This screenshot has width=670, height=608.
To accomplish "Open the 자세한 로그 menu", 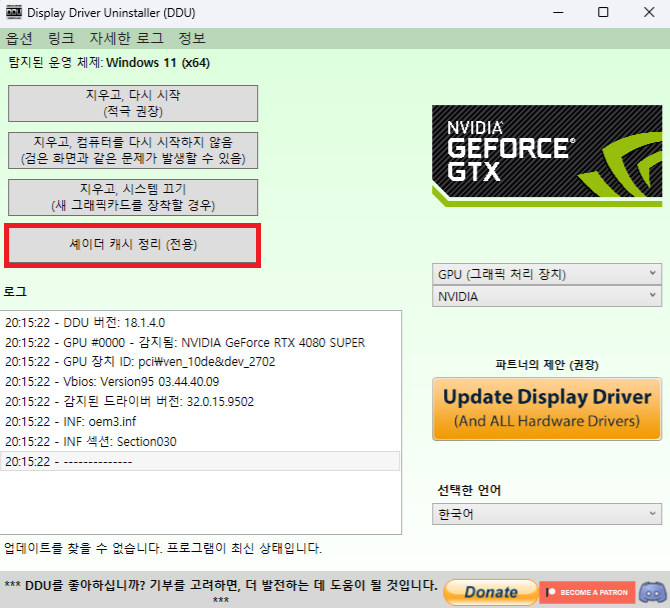I will 126,38.
